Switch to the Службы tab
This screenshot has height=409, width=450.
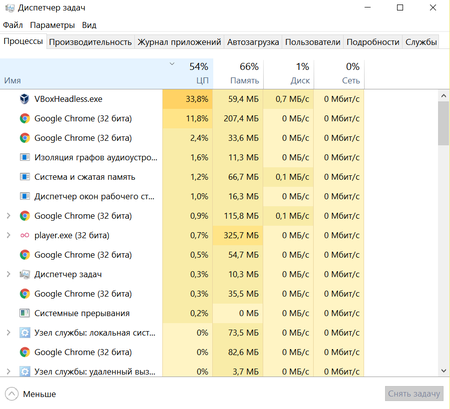(421, 42)
